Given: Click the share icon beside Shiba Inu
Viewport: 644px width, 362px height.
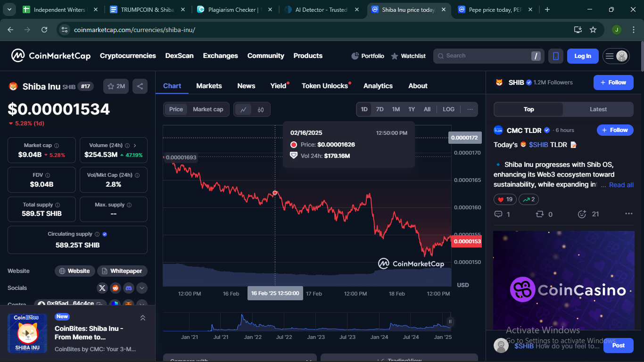Looking at the screenshot, I should [x=140, y=86].
